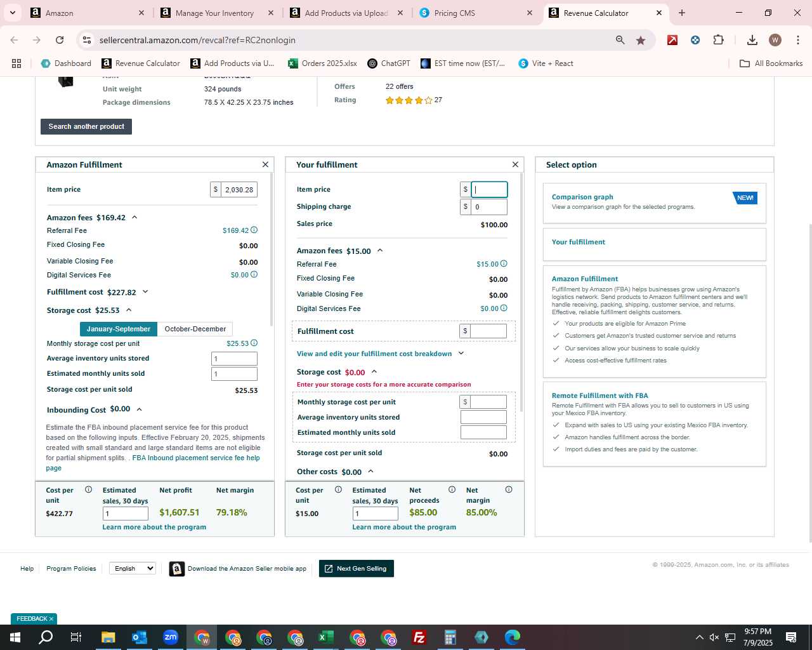Collapse the Inbounding Cost section
Image resolution: width=812 pixels, height=650 pixels.
point(140,409)
